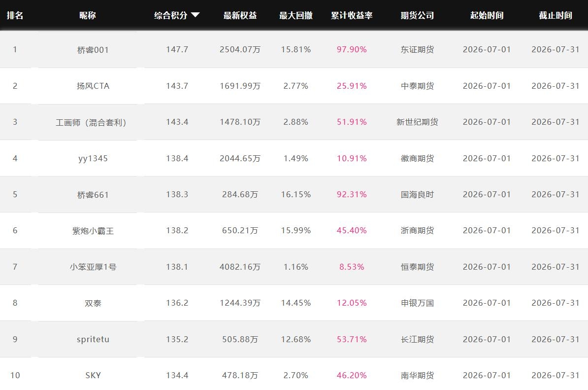Click score 135.2 for spritetu
The image size is (588, 390).
pyautogui.click(x=177, y=339)
